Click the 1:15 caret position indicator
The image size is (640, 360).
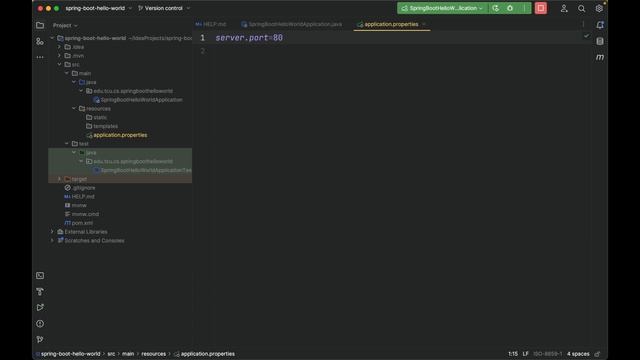point(513,354)
